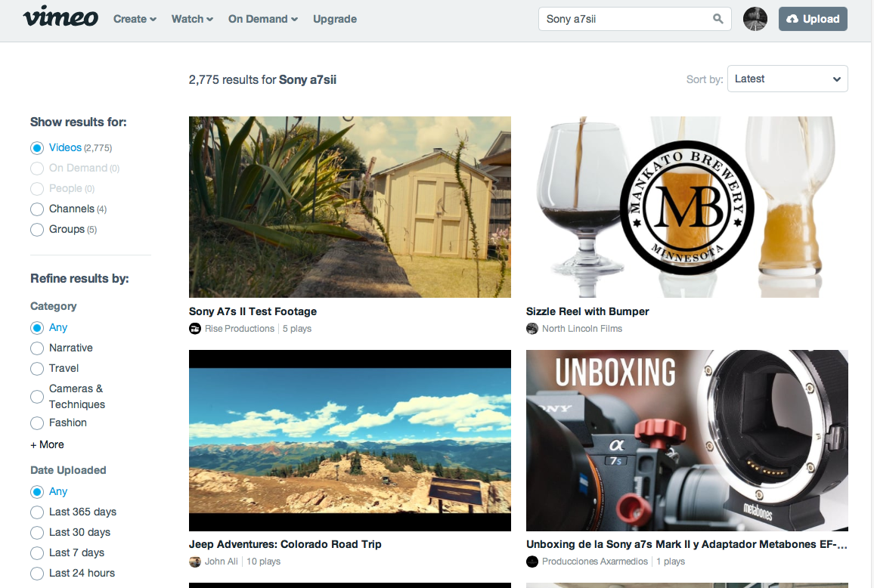The image size is (874, 588).
Task: Click North Lincoln Films avatar icon
Action: [x=532, y=329]
